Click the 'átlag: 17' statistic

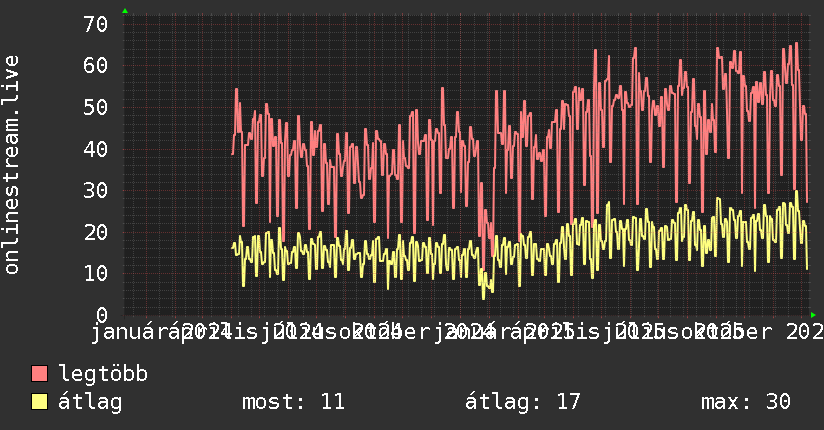[x=523, y=402]
